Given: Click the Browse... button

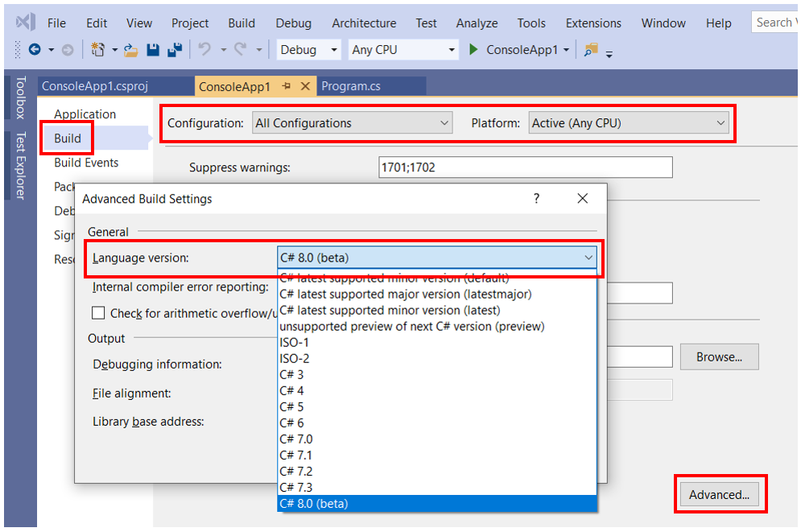Looking at the screenshot, I should click(719, 357).
